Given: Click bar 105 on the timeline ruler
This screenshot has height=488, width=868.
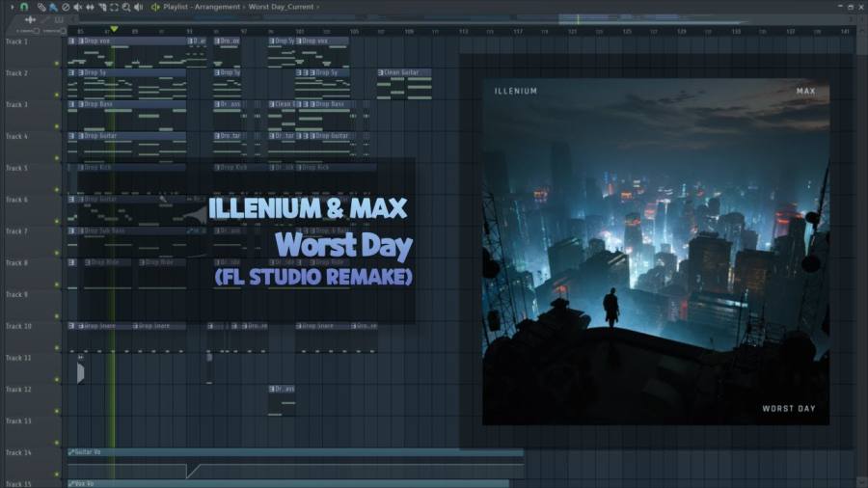Looking at the screenshot, I should [x=354, y=32].
